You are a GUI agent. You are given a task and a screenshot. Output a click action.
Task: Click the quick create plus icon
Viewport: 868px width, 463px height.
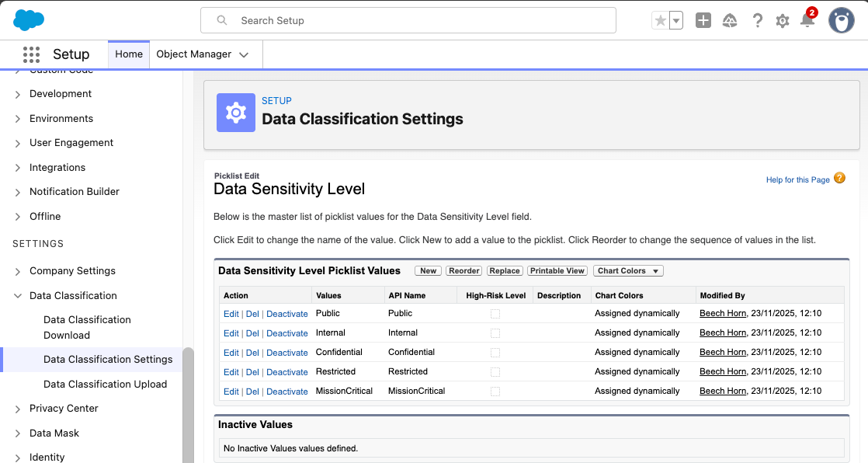(x=703, y=20)
